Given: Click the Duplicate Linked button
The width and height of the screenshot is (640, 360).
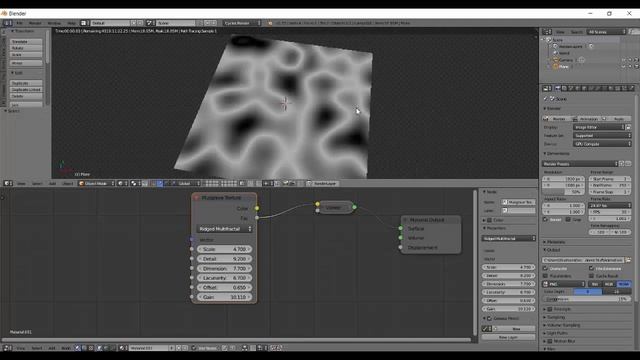Looking at the screenshot, I should pos(26,89).
